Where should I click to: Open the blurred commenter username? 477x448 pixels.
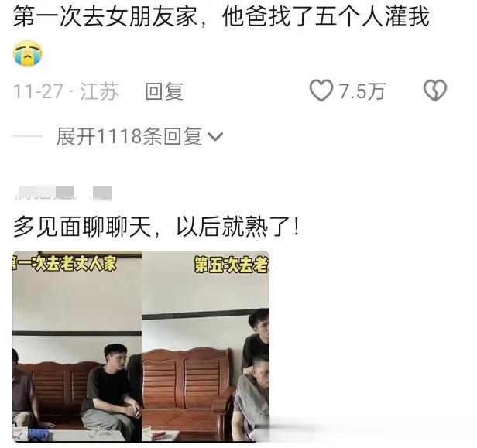click(x=46, y=193)
